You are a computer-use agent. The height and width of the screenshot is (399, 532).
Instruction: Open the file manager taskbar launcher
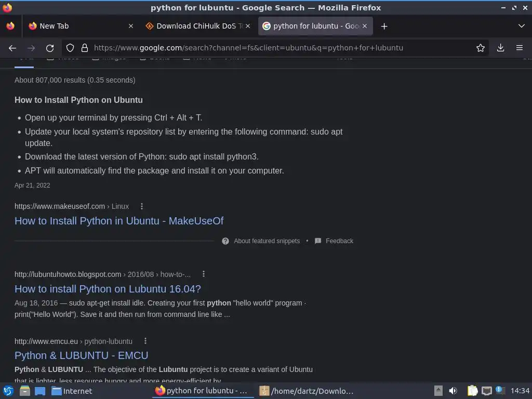point(25,391)
